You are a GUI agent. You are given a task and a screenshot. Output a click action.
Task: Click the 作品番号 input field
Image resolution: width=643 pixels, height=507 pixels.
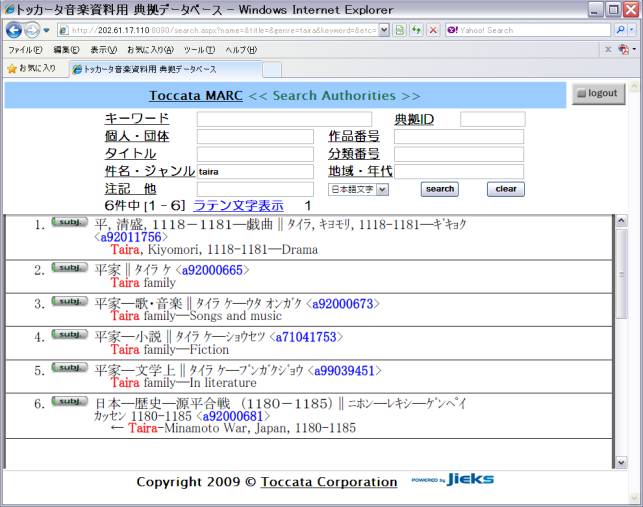459,137
